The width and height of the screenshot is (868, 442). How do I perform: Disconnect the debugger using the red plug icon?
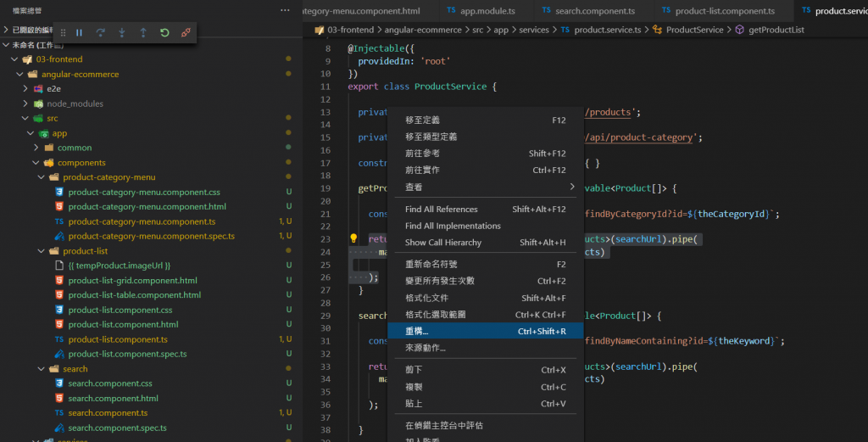(x=186, y=33)
